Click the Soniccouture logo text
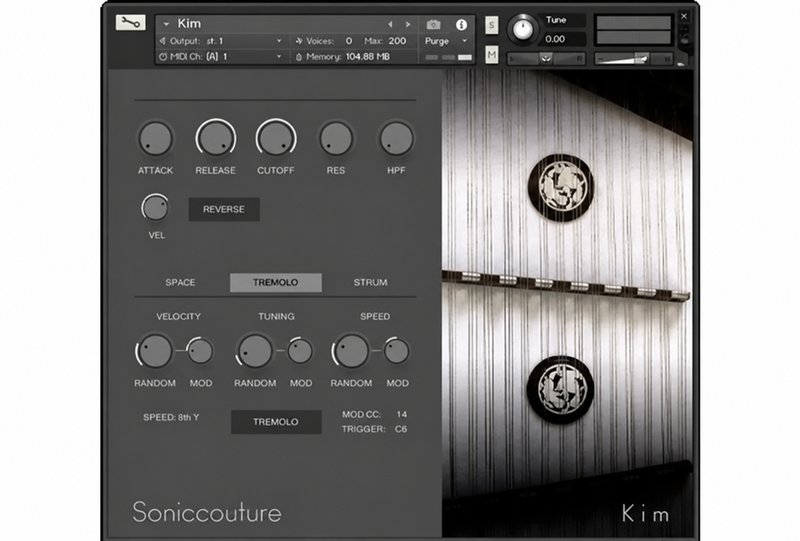 point(207,512)
